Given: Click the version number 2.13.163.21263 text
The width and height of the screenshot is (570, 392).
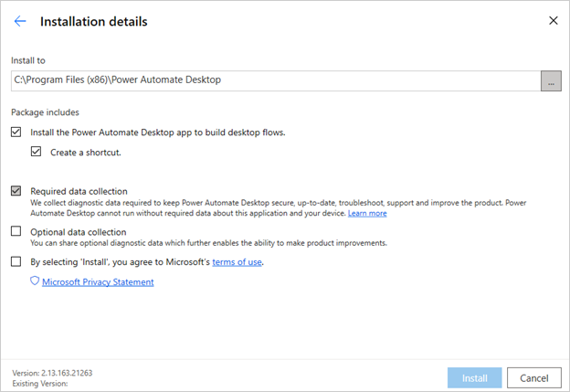Looking at the screenshot, I should click(67, 373).
